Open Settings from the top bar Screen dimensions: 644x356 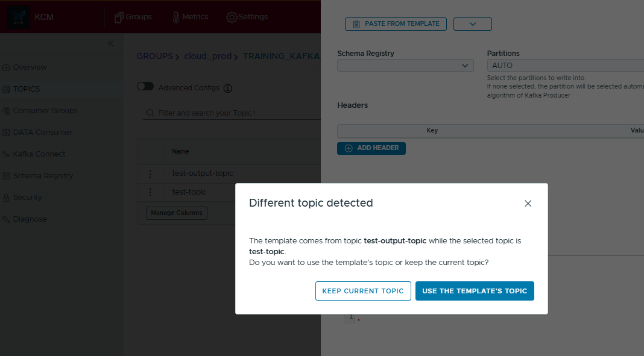point(247,17)
